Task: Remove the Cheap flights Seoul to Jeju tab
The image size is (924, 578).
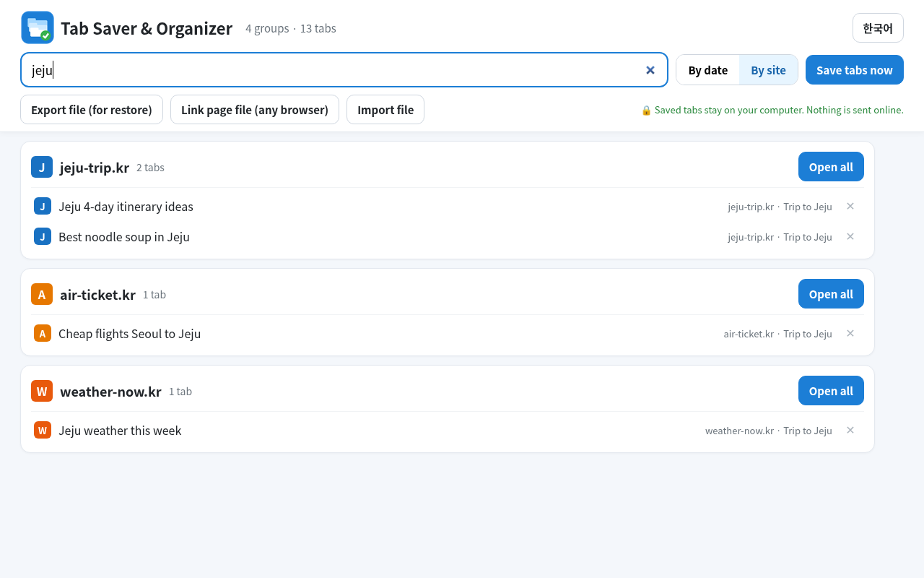Action: click(x=850, y=333)
